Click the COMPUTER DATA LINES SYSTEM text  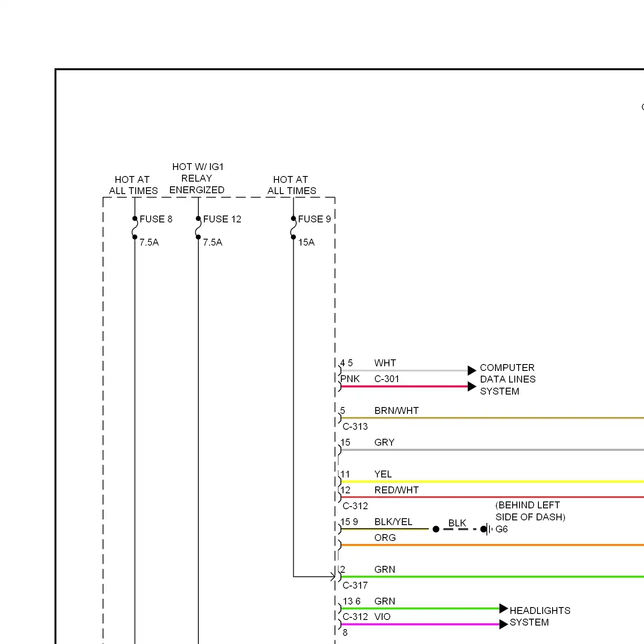(507, 379)
